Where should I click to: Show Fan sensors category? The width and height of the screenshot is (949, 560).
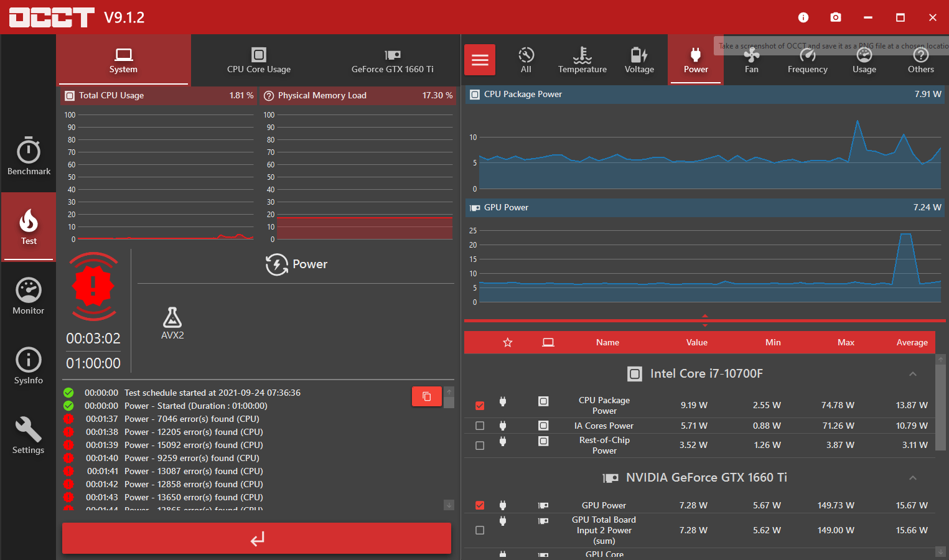[x=752, y=60]
